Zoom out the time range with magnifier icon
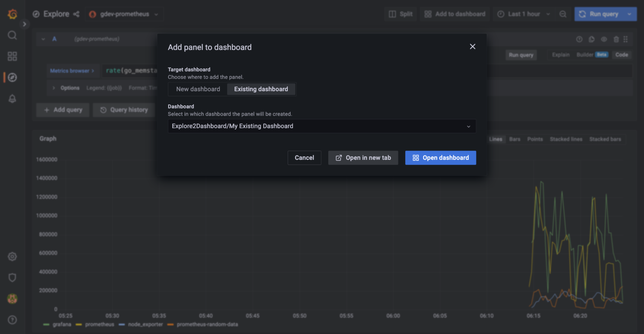The width and height of the screenshot is (644, 334). pos(562,14)
